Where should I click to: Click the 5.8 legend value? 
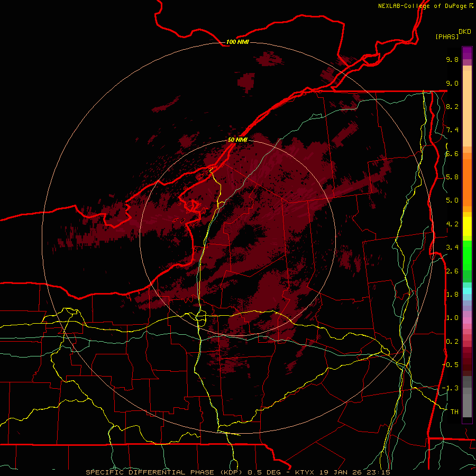click(x=452, y=177)
